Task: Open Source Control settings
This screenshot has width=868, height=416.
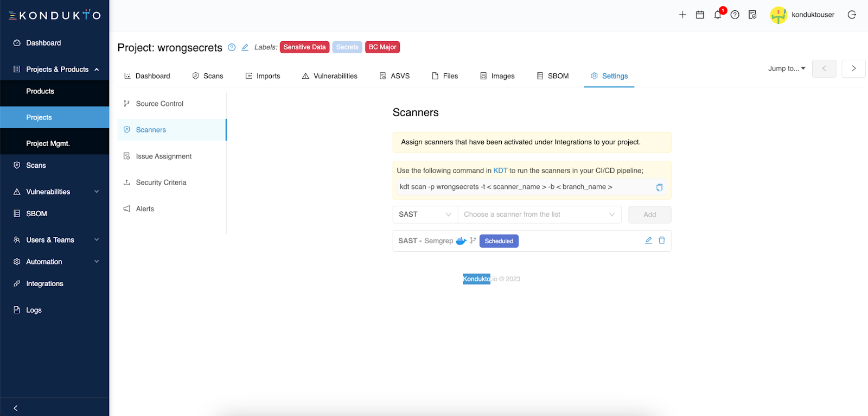Action: point(172,104)
